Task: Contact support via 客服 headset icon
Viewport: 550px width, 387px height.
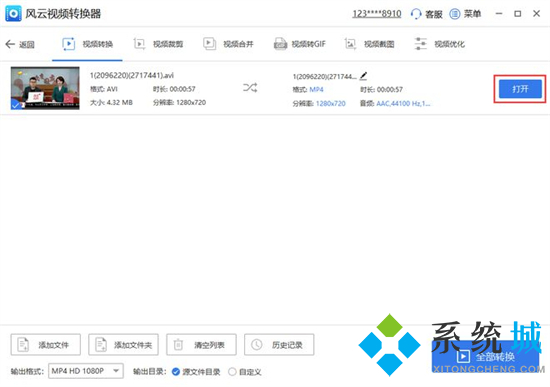Action: [x=416, y=14]
